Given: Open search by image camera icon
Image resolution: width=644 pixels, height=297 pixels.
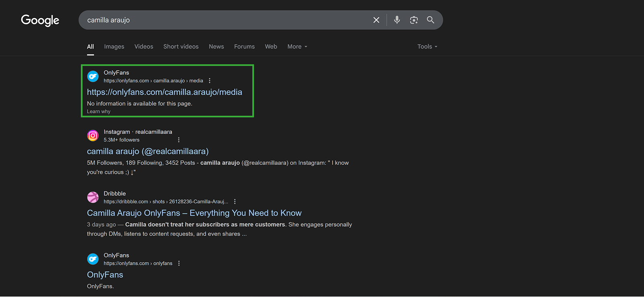Looking at the screenshot, I should click(414, 20).
